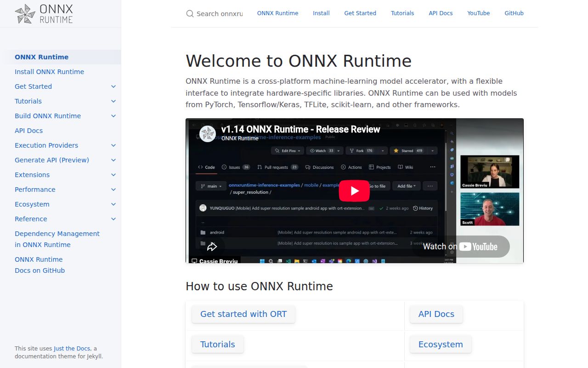Open the ONNX Runtime channel avatar in video
The height and width of the screenshot is (368, 588).
[208, 133]
